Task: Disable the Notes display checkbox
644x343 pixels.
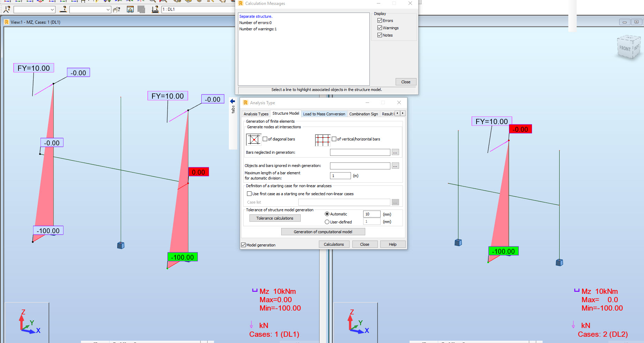Action: click(x=380, y=35)
